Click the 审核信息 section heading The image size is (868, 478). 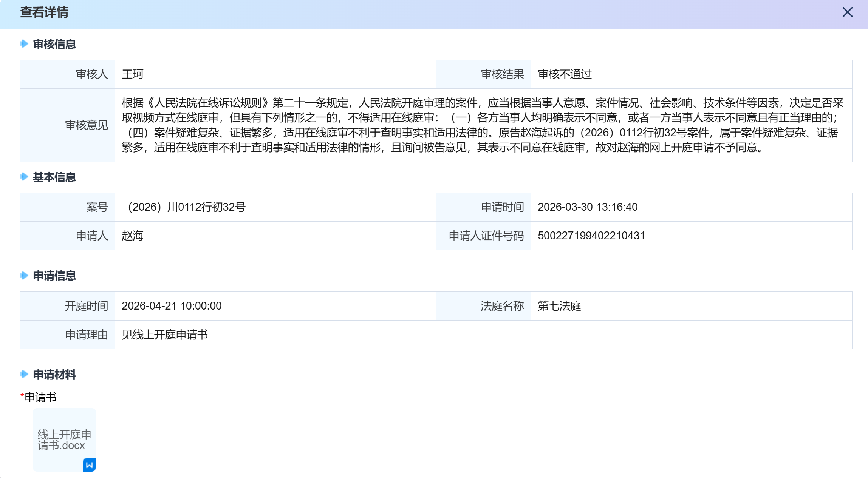tap(54, 44)
